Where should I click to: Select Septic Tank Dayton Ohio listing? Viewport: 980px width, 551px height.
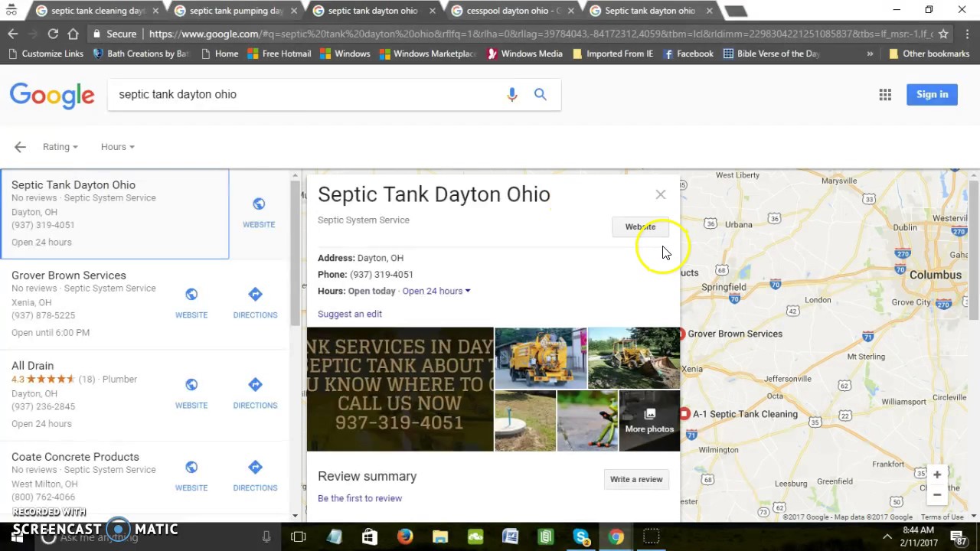(x=115, y=214)
